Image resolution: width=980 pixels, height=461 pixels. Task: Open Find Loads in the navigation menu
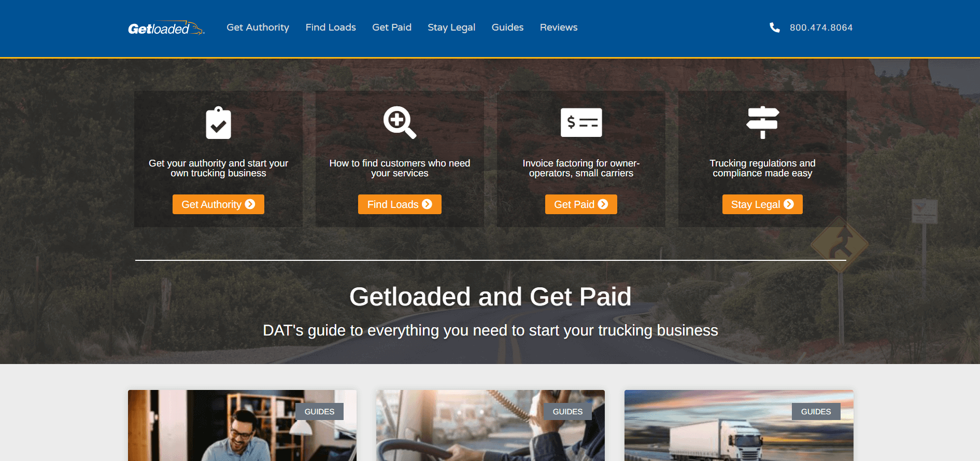(x=331, y=27)
